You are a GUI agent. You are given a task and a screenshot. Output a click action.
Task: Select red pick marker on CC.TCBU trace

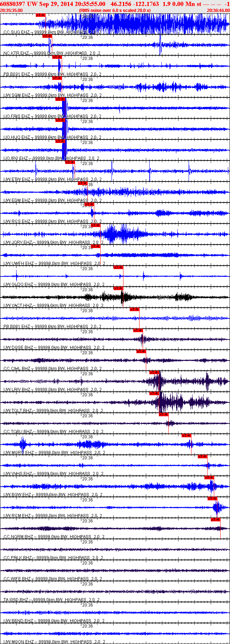click(x=163, y=415)
